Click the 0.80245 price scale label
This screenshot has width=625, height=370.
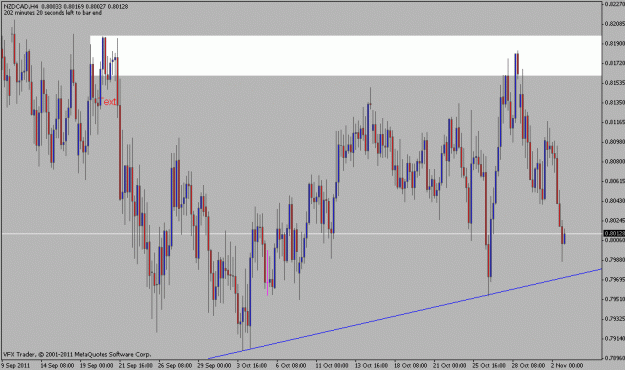click(x=615, y=220)
